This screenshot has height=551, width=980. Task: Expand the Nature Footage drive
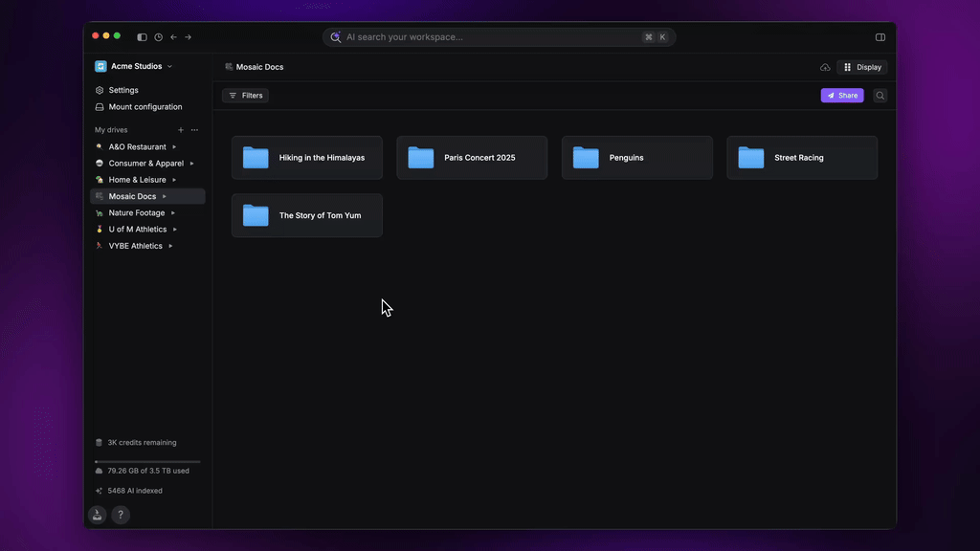[x=173, y=213]
